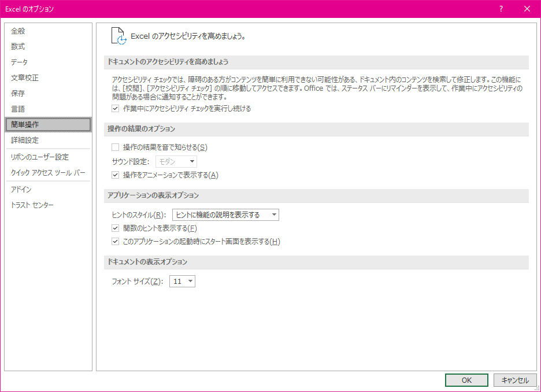The image size is (541, 392).
Task: Open リボンのユーザー設定 category
Action: [x=49, y=157]
